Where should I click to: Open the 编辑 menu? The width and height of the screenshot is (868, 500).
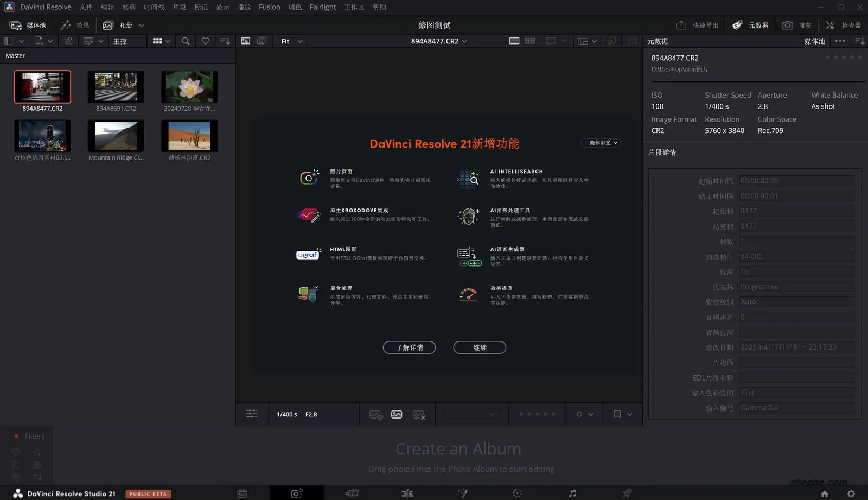[107, 7]
